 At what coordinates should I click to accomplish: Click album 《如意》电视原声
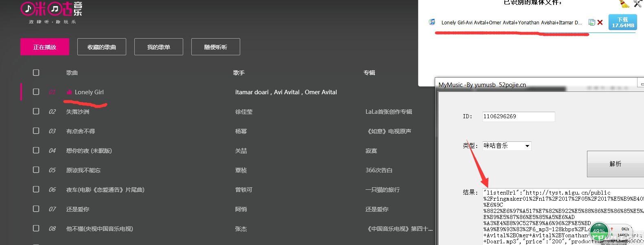(x=388, y=131)
